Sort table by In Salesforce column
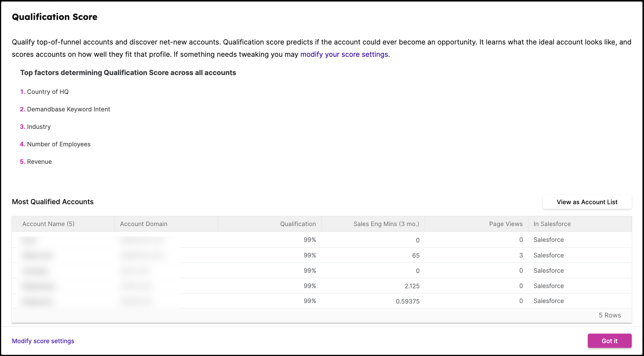The width and height of the screenshot is (644, 356). pyautogui.click(x=552, y=224)
